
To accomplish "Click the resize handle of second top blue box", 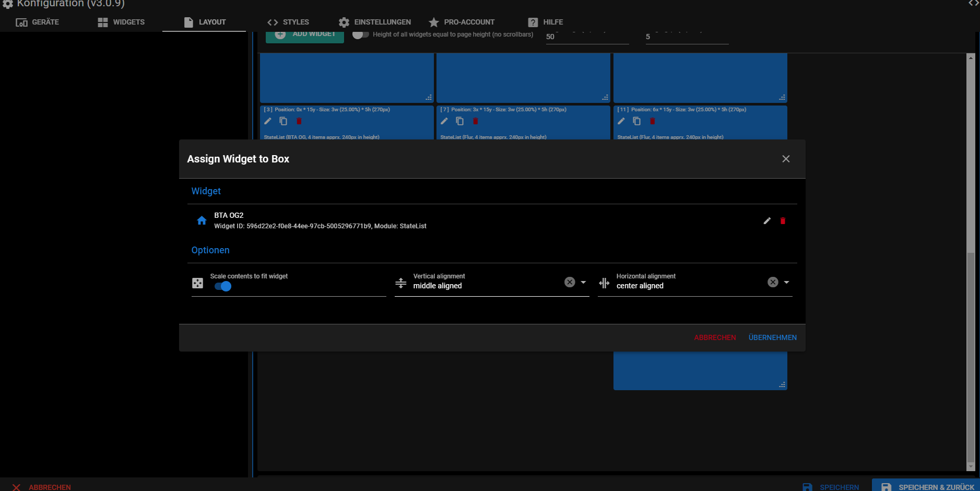I will [605, 98].
